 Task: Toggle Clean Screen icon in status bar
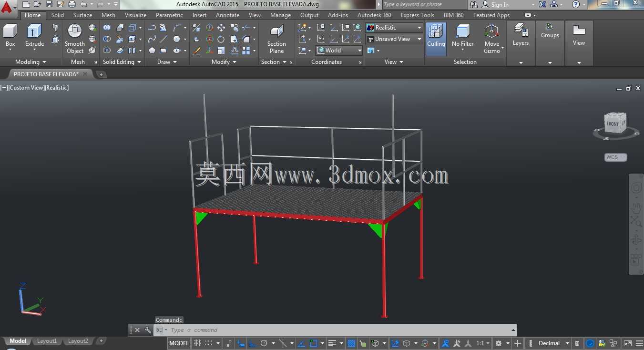tap(628, 343)
